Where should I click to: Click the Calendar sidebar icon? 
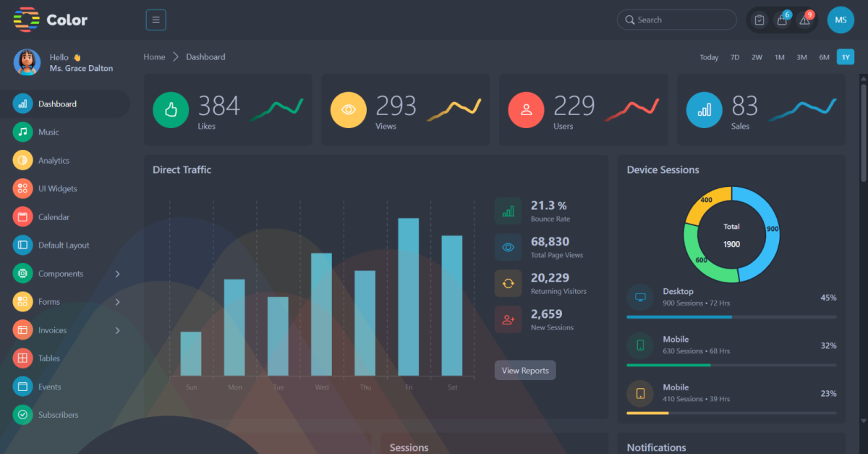coord(22,217)
